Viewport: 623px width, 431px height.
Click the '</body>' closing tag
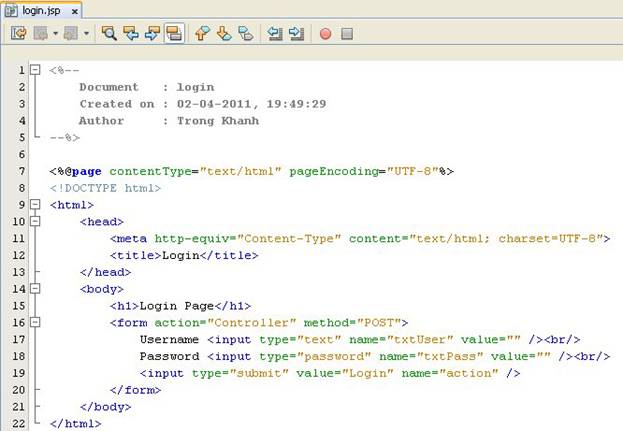click(105, 407)
